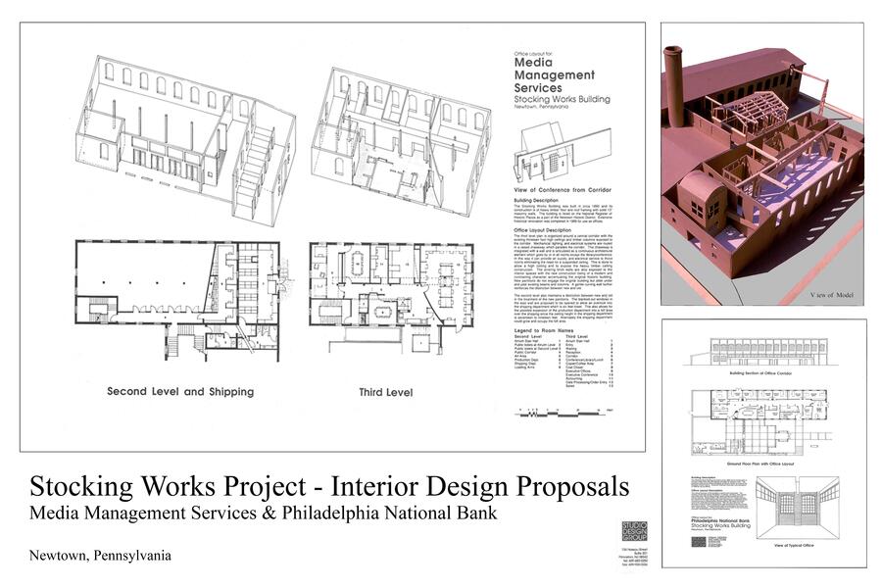The height and width of the screenshot is (588, 882).
Task: Click the 'Second Level and Shipping' caption
Action: tap(181, 392)
